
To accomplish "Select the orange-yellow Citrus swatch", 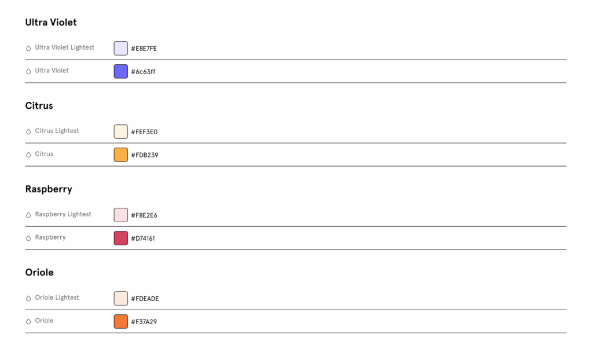I will 120,155.
